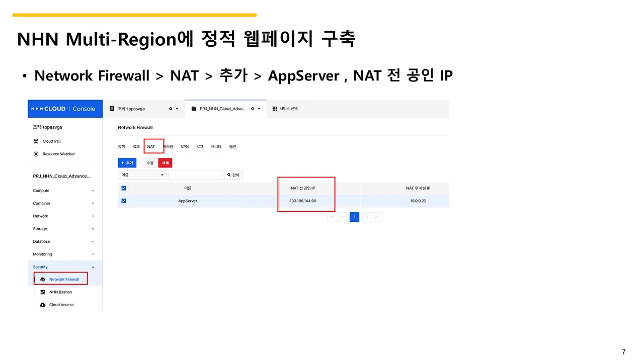The height and width of the screenshot is (362, 644).
Task: Expand the Monitoring menu
Action: [63, 254]
